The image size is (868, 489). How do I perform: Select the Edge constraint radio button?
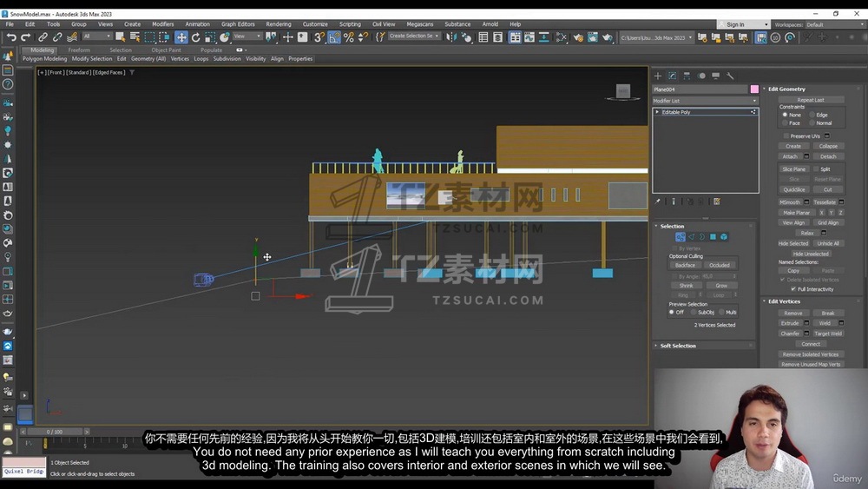pyautogui.click(x=812, y=115)
